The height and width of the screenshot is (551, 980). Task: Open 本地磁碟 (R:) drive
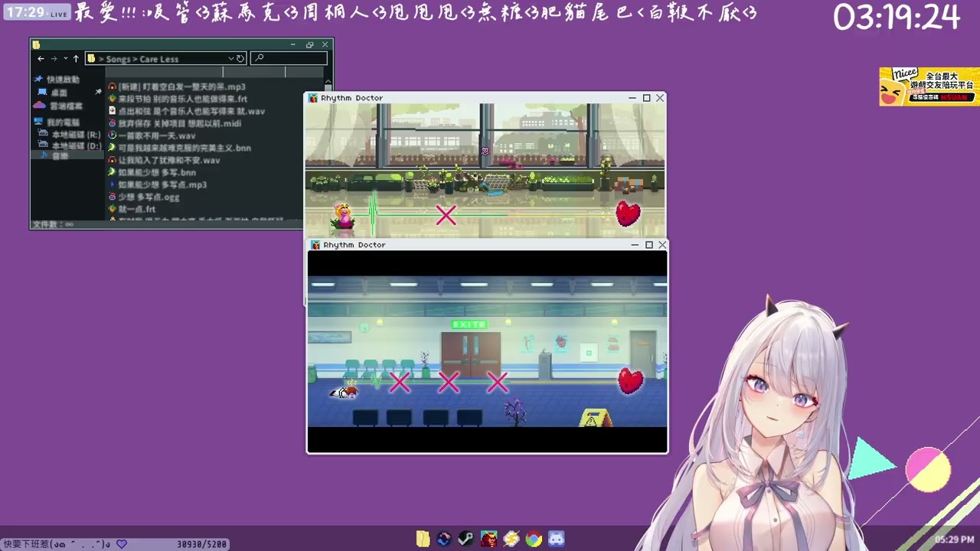click(x=76, y=135)
